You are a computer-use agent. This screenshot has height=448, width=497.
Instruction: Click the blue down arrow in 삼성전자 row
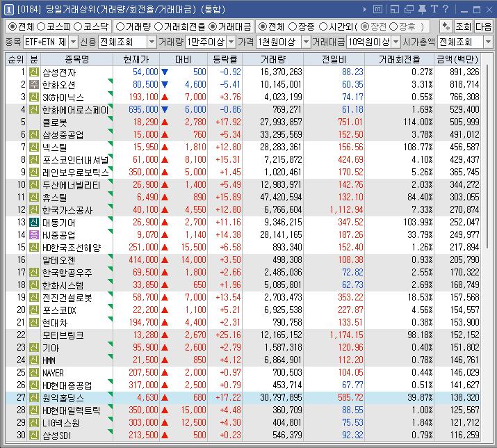(165, 72)
